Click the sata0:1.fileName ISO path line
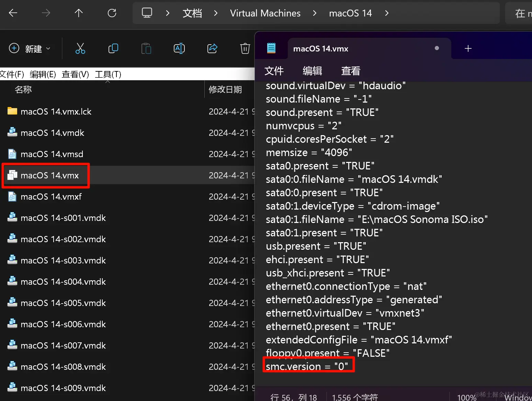Image resolution: width=532 pixels, height=401 pixels. tap(376, 219)
